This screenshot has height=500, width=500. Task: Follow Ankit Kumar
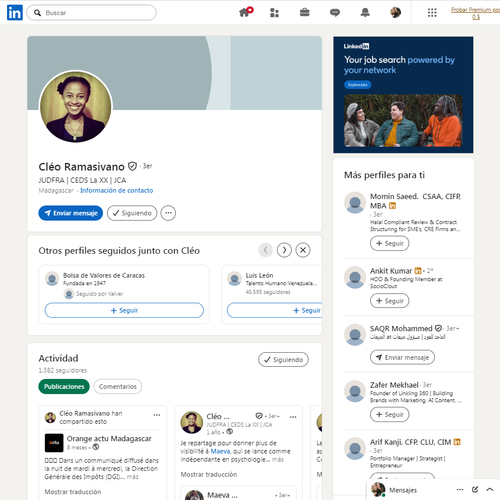coord(390,301)
